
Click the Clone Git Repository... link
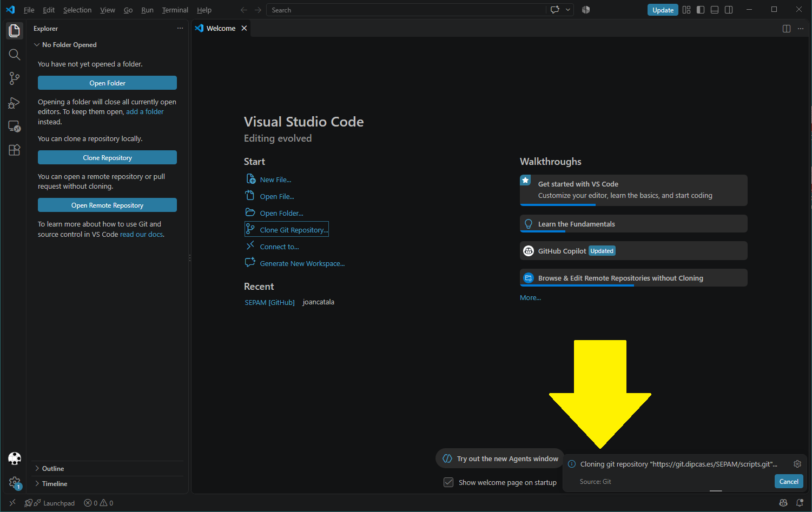(x=287, y=229)
